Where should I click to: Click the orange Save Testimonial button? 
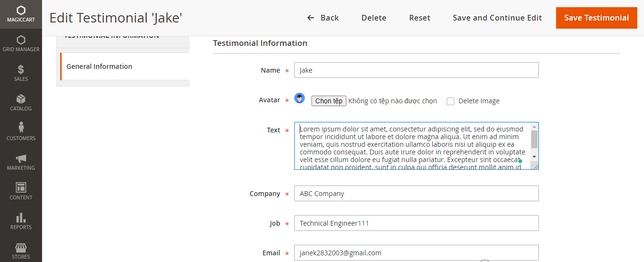(596, 18)
